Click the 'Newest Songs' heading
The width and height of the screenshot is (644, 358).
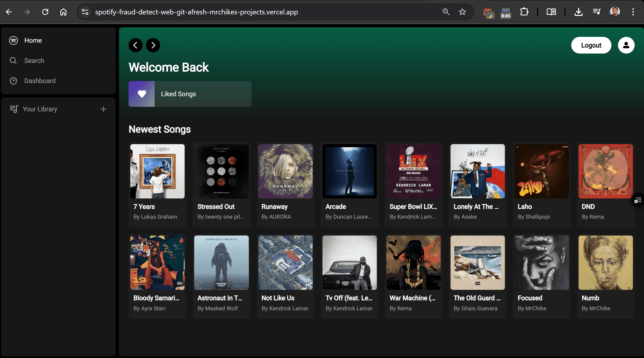pos(160,129)
